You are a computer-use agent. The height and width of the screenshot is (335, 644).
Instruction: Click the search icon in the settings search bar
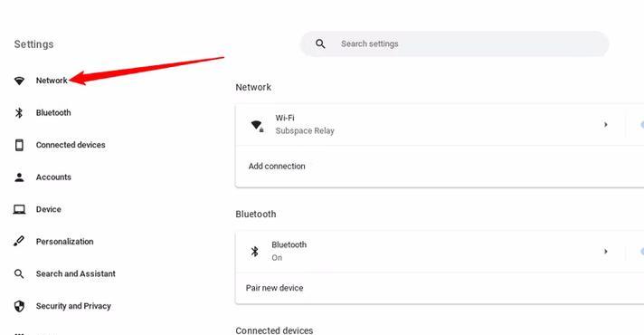tap(320, 44)
